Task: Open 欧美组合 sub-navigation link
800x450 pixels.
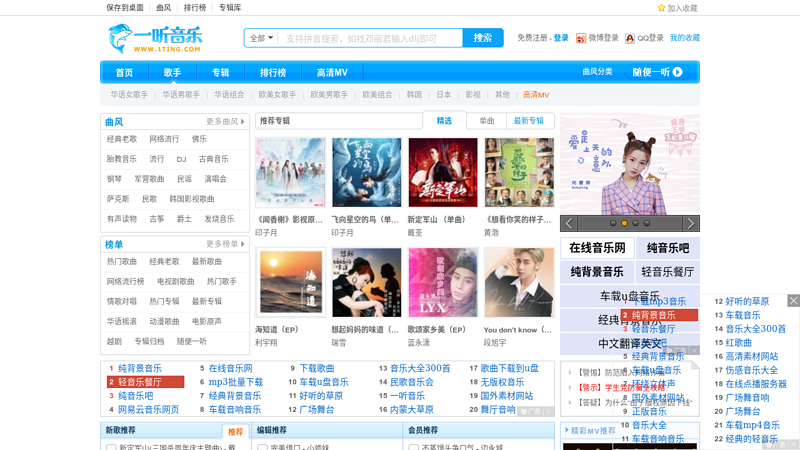Action: coord(378,94)
